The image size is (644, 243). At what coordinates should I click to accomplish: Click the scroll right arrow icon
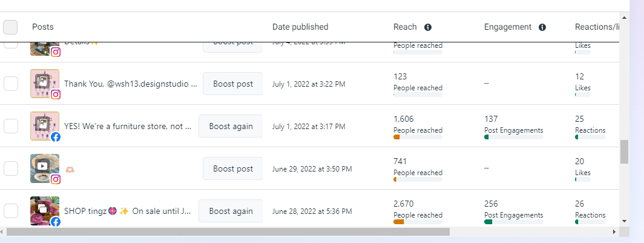[x=613, y=231]
